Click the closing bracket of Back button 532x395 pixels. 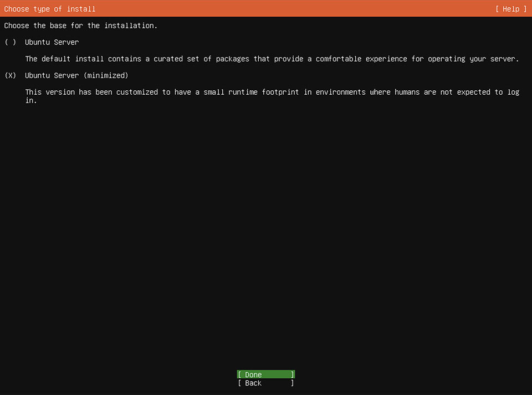click(292, 383)
